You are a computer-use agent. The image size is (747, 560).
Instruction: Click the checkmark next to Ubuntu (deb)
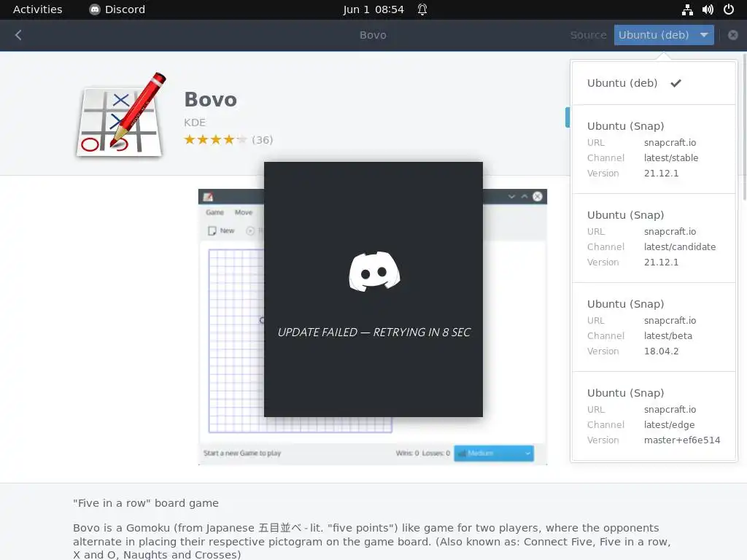[x=676, y=83]
